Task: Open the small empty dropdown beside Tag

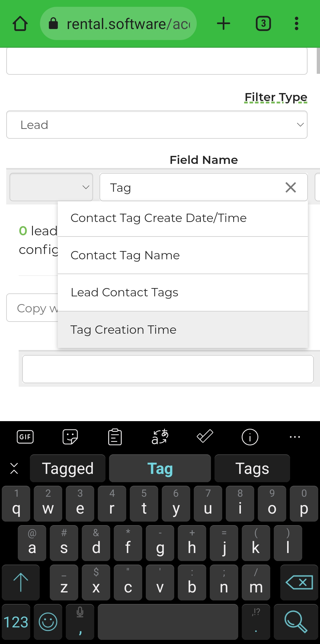Action: 51,187
